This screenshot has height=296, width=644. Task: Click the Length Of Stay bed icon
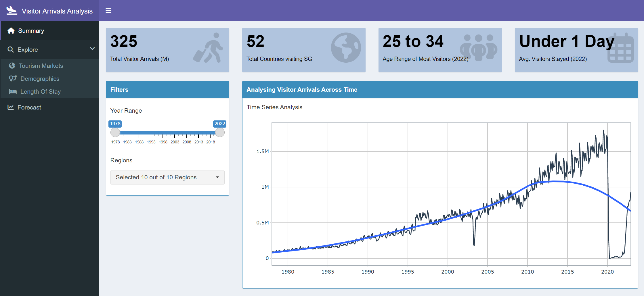click(x=13, y=92)
